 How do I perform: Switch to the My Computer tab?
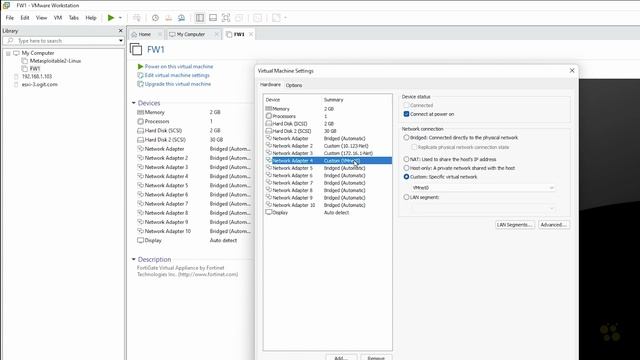point(191,34)
